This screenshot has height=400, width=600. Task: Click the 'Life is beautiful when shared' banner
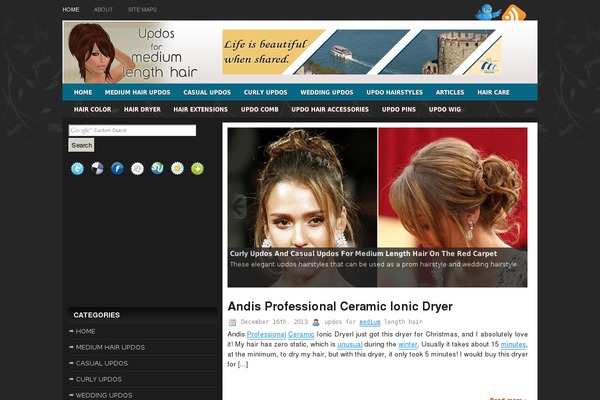coord(362,52)
